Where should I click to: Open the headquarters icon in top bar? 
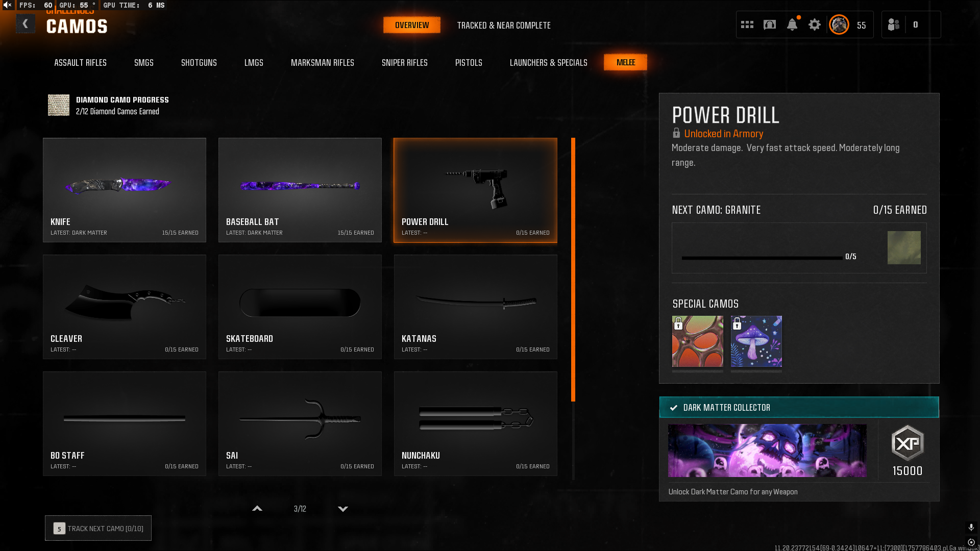(770, 24)
